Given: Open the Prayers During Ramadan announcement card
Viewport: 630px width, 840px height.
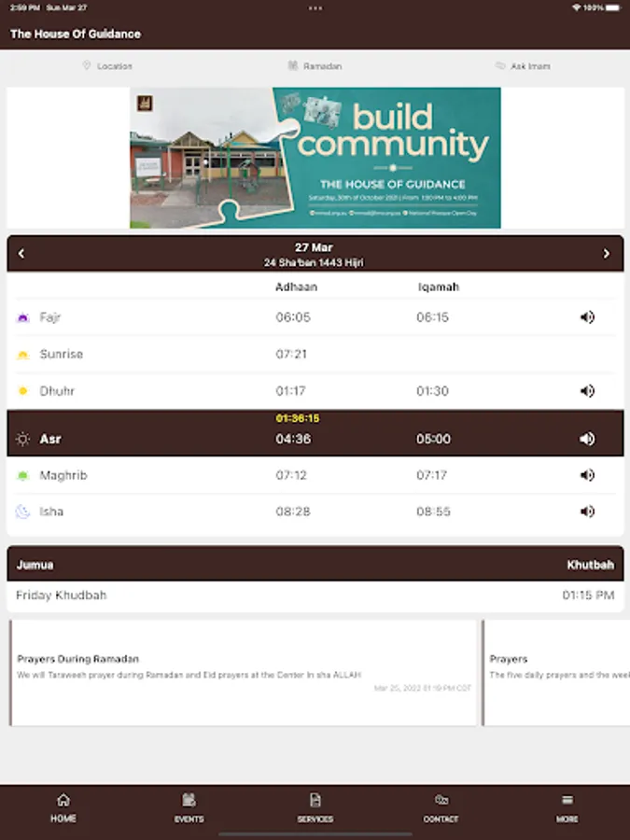Looking at the screenshot, I should coord(243,673).
